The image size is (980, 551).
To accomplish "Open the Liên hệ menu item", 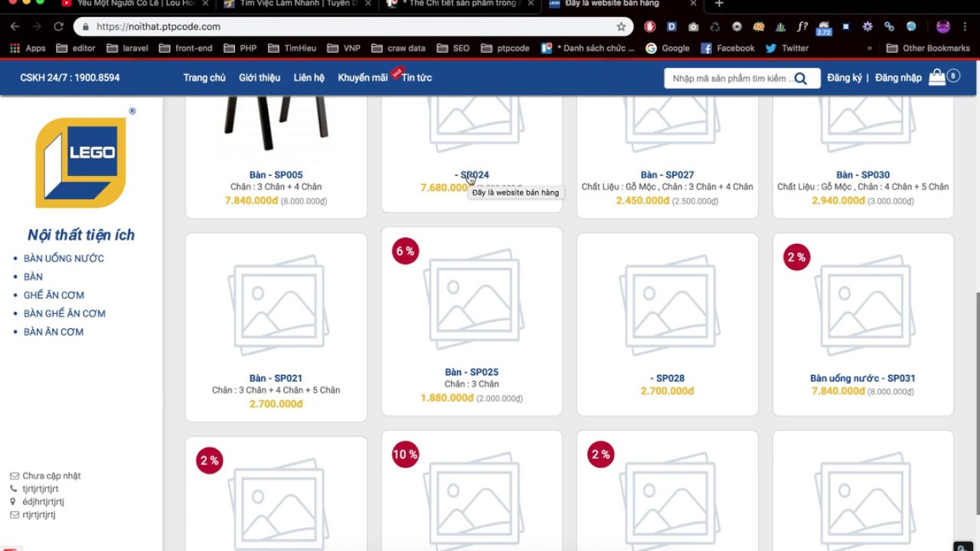I will tap(309, 78).
